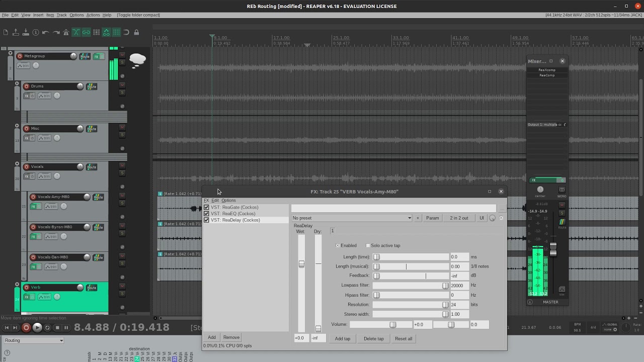644x362 pixels.
Task: Click the Lowpass filter slider handle
Action: 445,286
